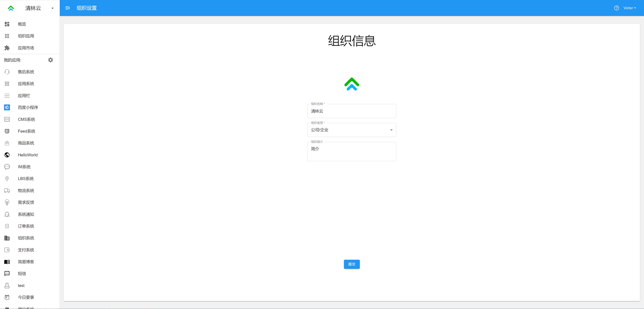
Task: Click the 组织设置 header title
Action: coord(87,8)
